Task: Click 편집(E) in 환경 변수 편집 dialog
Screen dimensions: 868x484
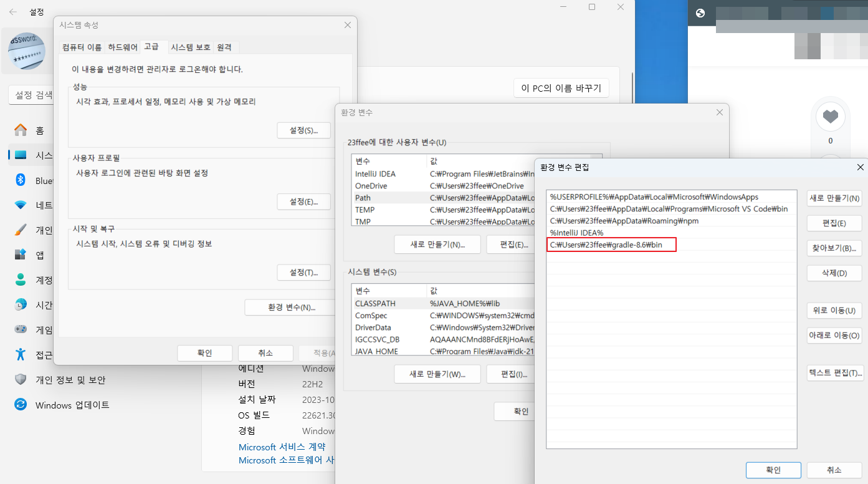Action: 834,223
